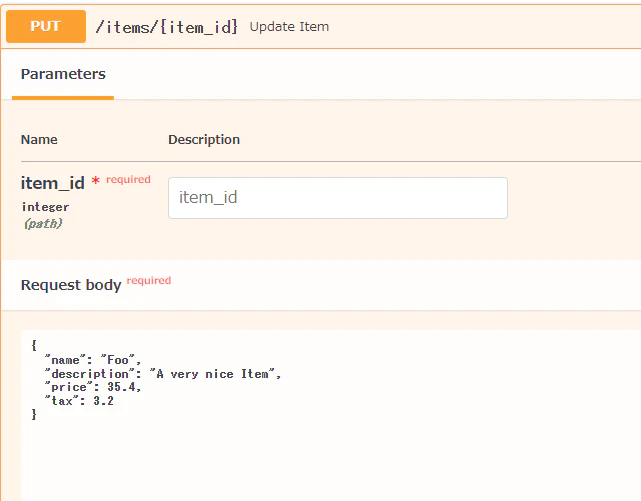641x501 pixels.
Task: Click empty area below JSON in request body editor
Action: click(x=327, y=462)
